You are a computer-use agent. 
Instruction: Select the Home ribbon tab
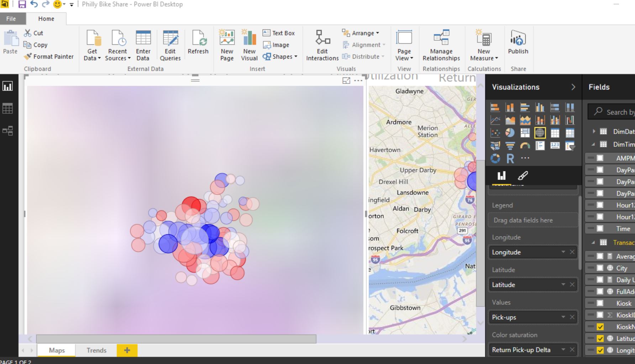(46, 19)
